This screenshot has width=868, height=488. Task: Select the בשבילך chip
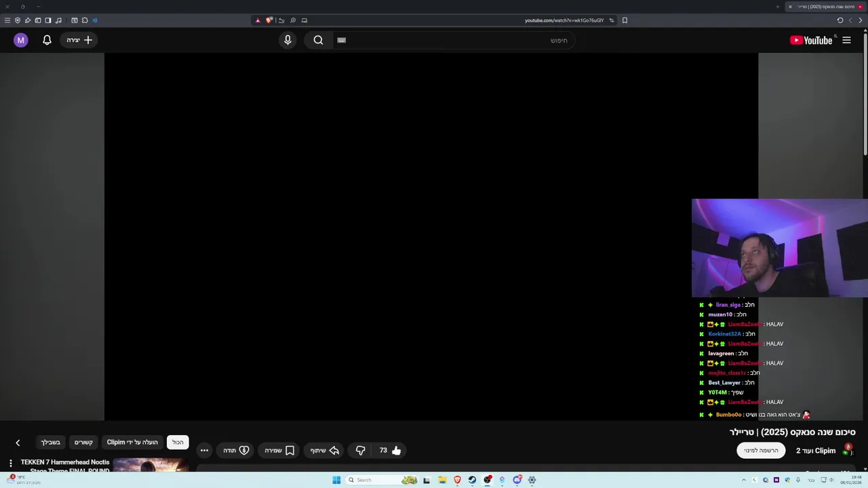(50, 442)
